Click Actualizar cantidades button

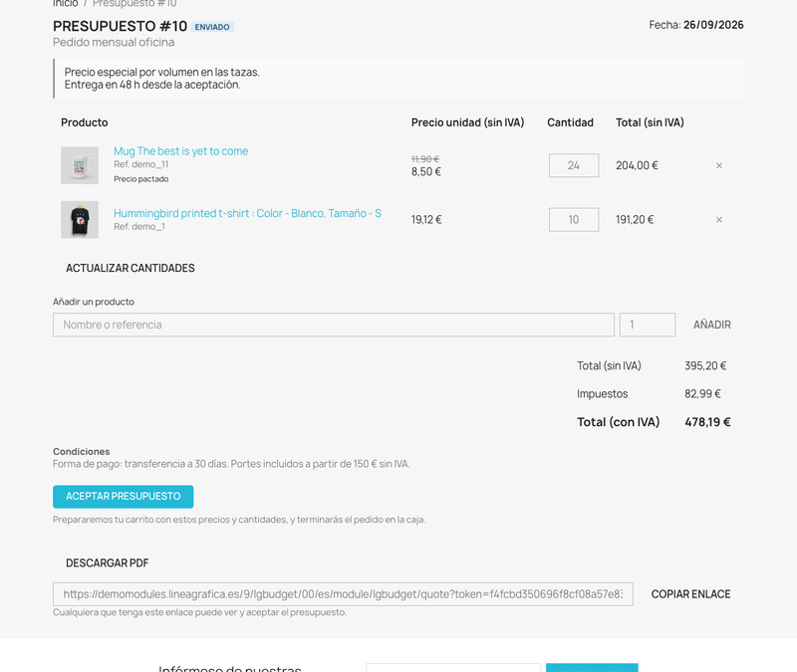pos(131,268)
